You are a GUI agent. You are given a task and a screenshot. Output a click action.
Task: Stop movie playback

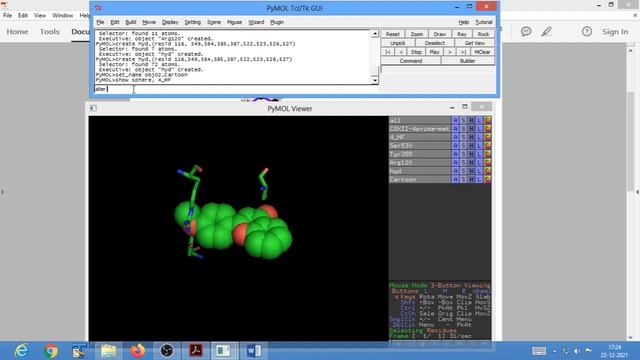point(416,52)
